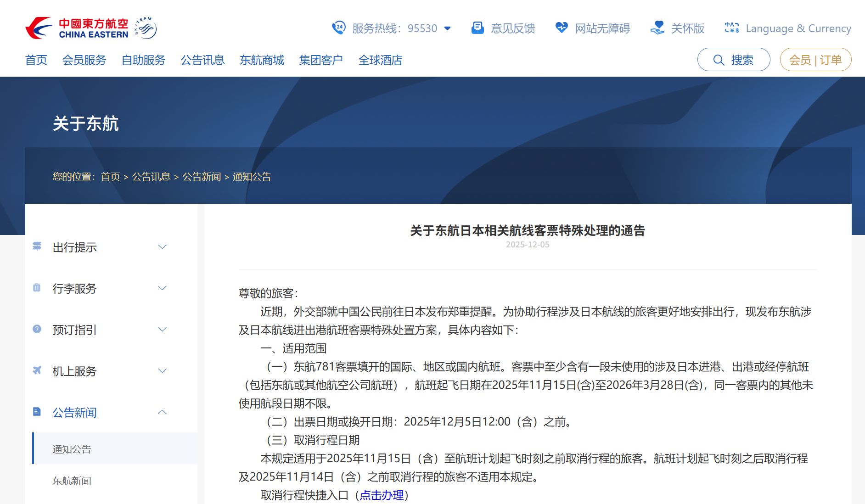Expand the 预订指引 sidebar section
The height and width of the screenshot is (504, 865).
(162, 330)
